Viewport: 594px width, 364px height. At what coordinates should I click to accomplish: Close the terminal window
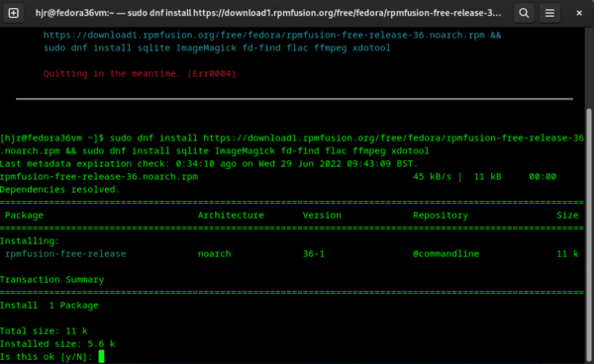tap(579, 13)
